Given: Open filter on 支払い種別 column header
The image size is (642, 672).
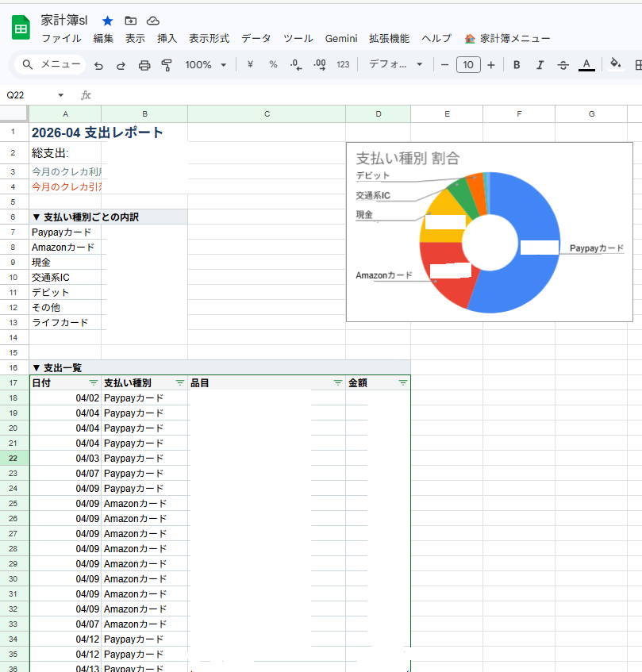Looking at the screenshot, I should 180,382.
